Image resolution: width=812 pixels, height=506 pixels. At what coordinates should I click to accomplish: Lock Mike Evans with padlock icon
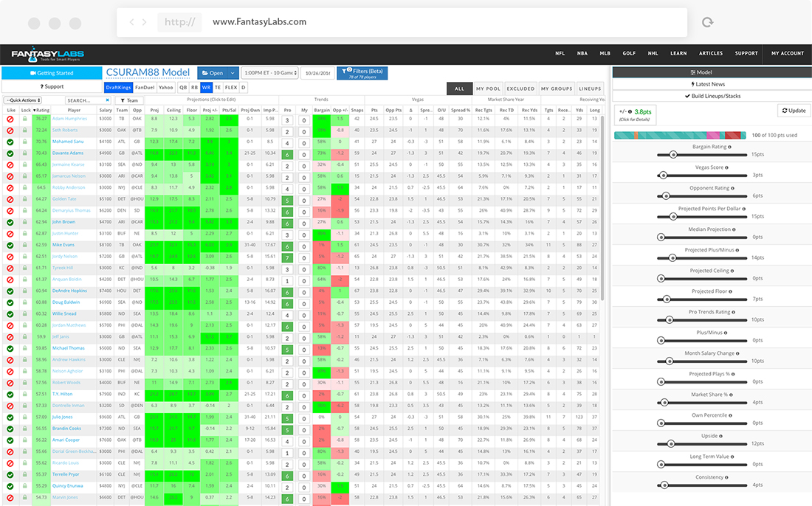24,245
